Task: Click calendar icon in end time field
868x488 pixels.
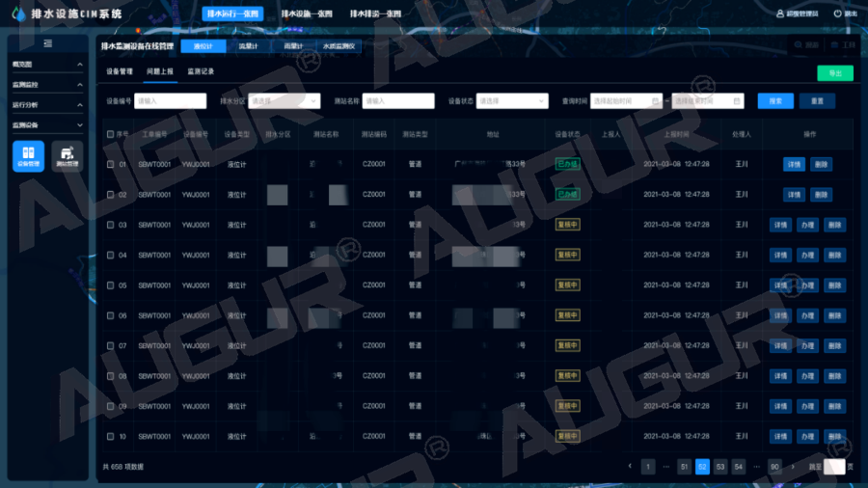Action: click(737, 100)
